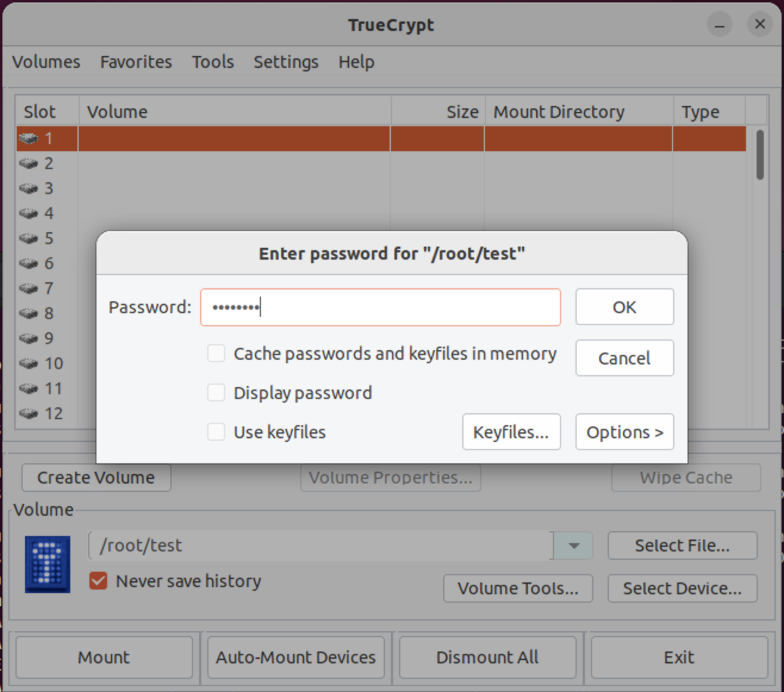Viewport: 784px width, 692px height.
Task: Click the slot list vertical scrollbar
Action: (x=760, y=155)
